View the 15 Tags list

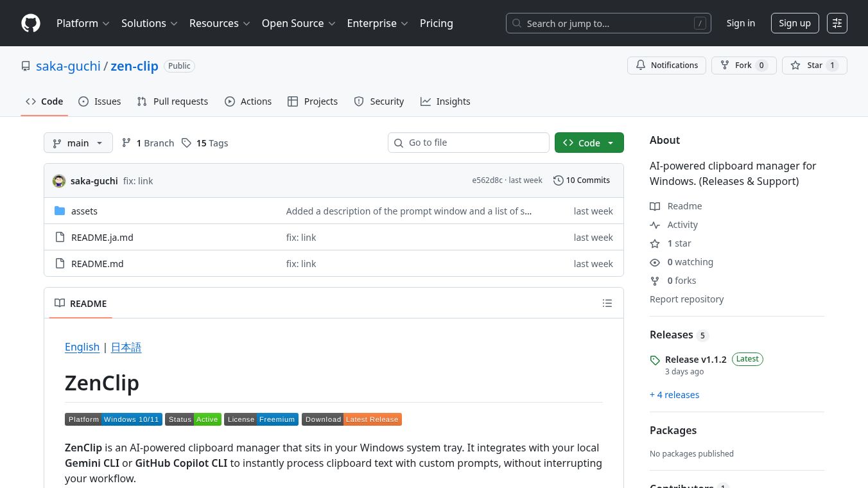click(205, 143)
